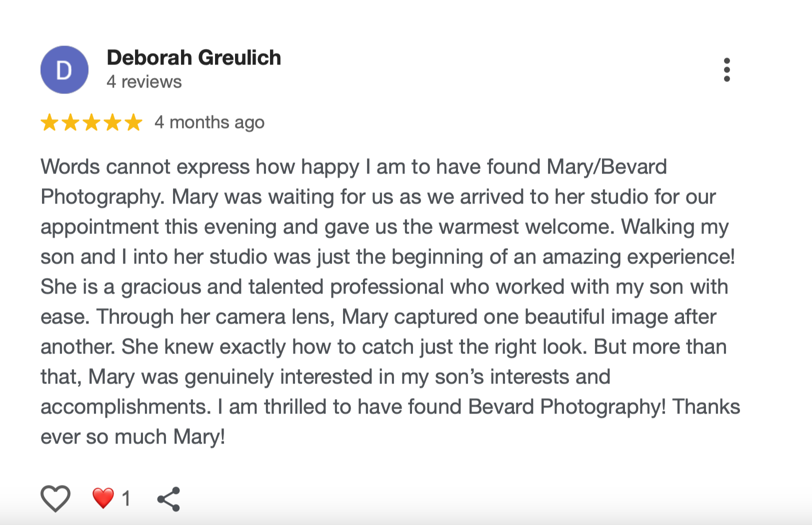Click the third gold rating star
Image resolution: width=812 pixels, height=525 pixels.
pyautogui.click(x=91, y=122)
